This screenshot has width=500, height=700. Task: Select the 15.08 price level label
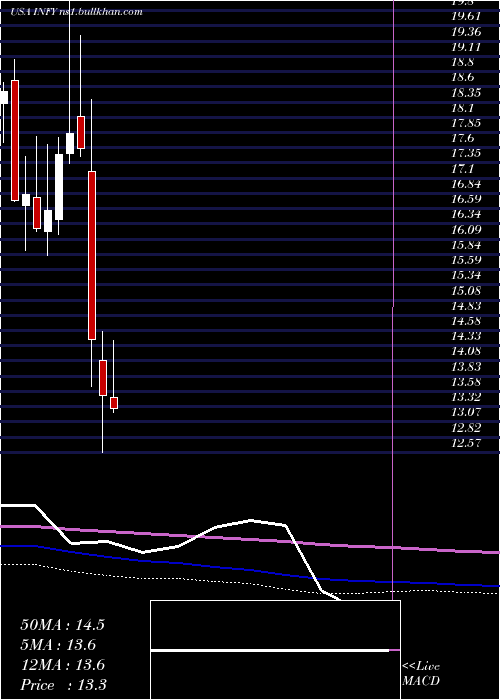click(x=466, y=291)
